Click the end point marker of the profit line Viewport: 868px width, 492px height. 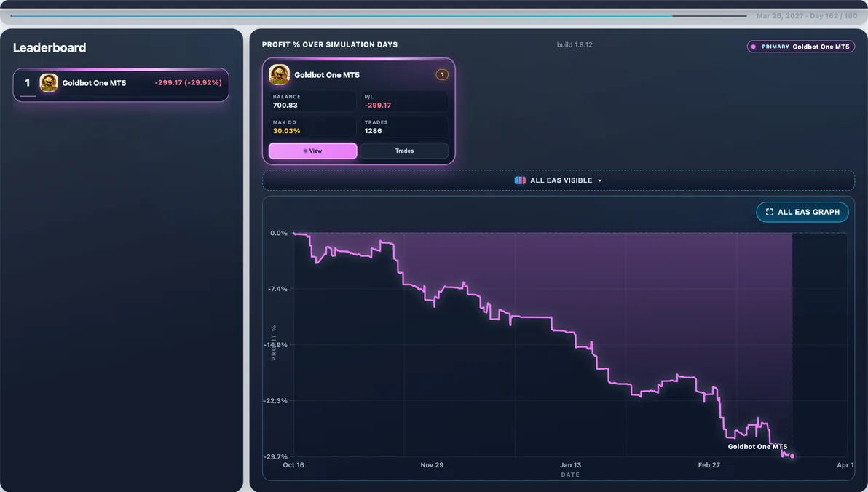(792, 456)
